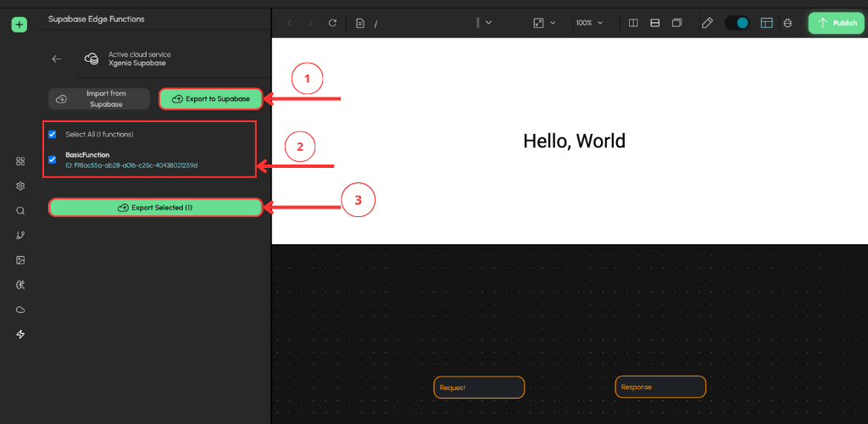
Task: Click the bug debug icon in toolbar
Action: [788, 23]
